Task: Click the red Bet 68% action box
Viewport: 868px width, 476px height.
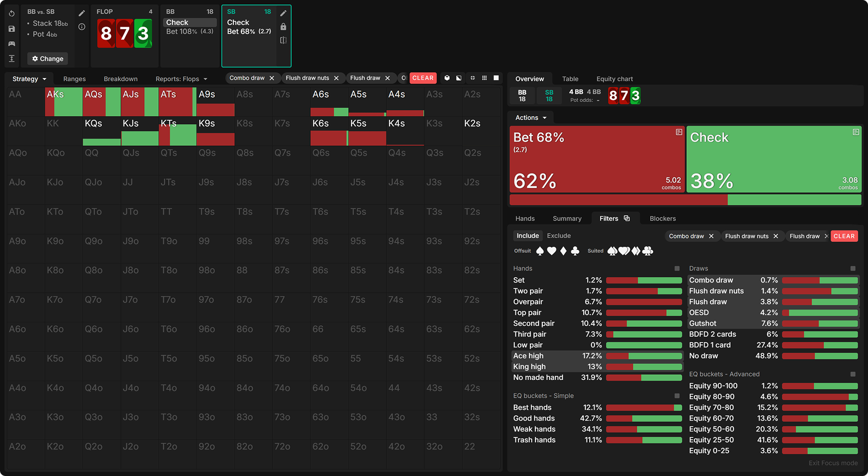Action: coord(597,159)
